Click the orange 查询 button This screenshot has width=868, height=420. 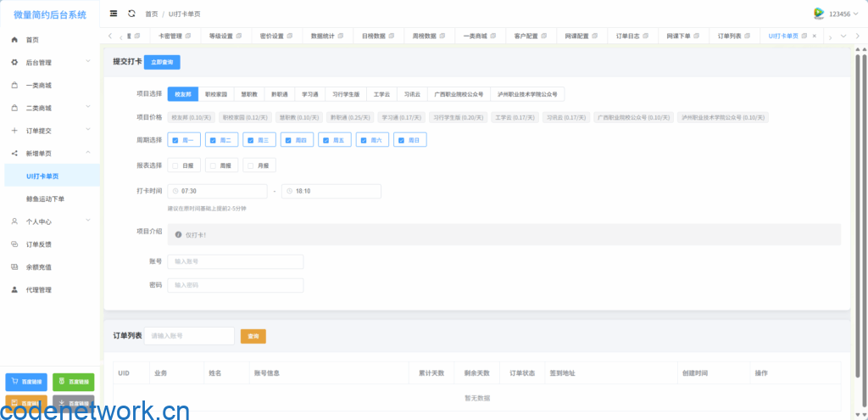click(x=253, y=336)
